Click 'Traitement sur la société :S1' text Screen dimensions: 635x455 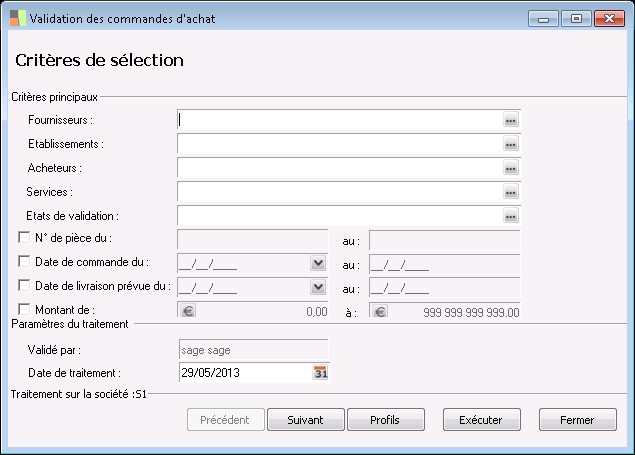[x=79, y=394]
